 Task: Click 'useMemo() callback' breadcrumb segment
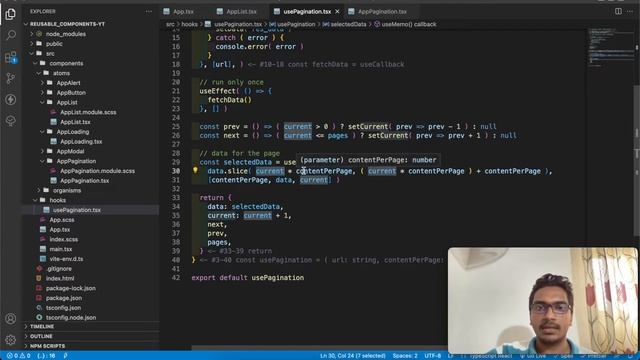pos(409,24)
